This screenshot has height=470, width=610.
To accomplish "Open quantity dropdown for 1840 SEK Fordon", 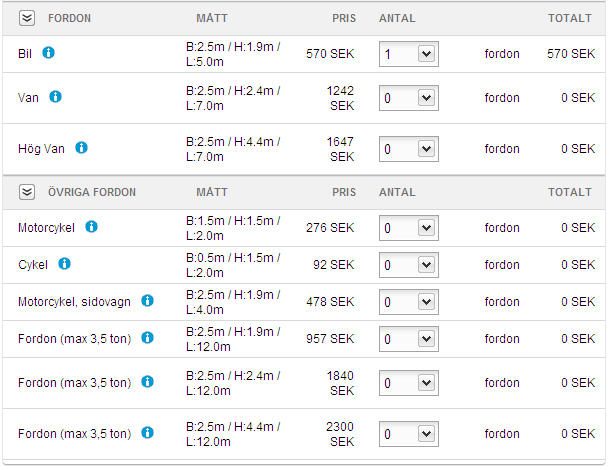I will point(409,383).
